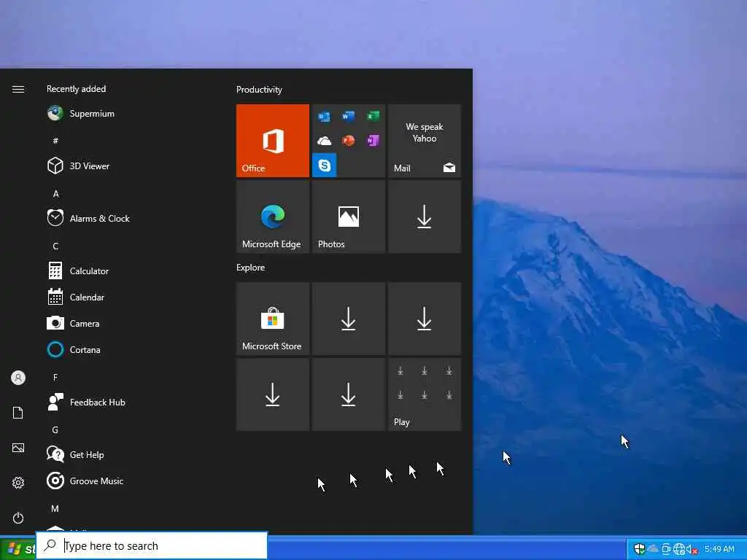
Task: Select the 'Explore' group title
Action: [251, 267]
